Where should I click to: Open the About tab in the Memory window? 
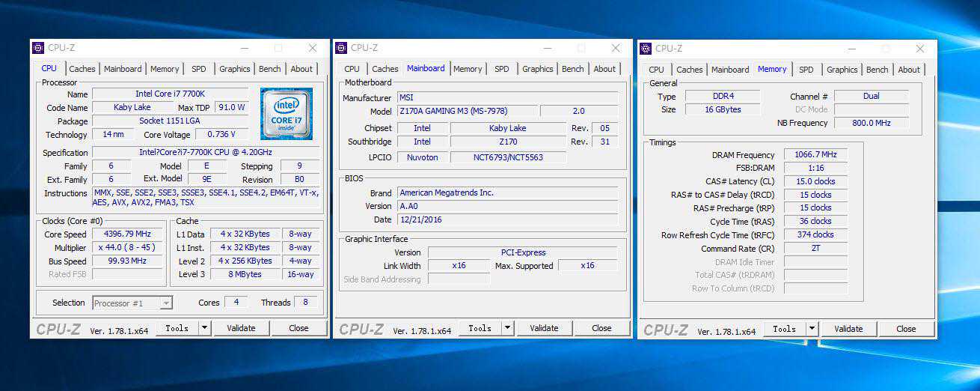click(909, 70)
